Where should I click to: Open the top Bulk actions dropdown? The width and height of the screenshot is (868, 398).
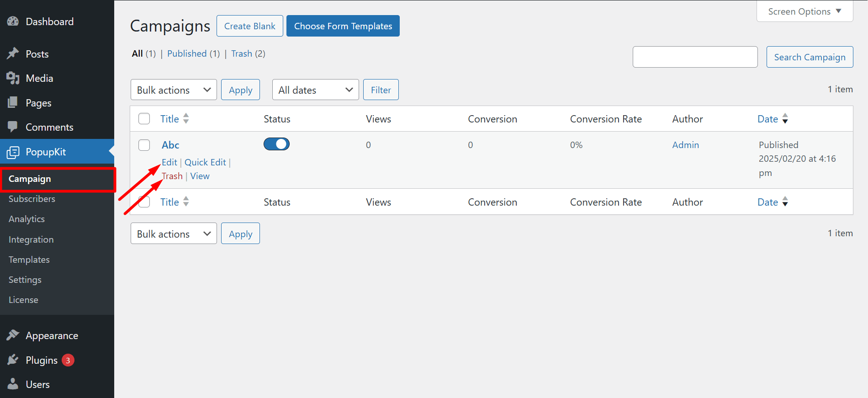click(x=174, y=90)
